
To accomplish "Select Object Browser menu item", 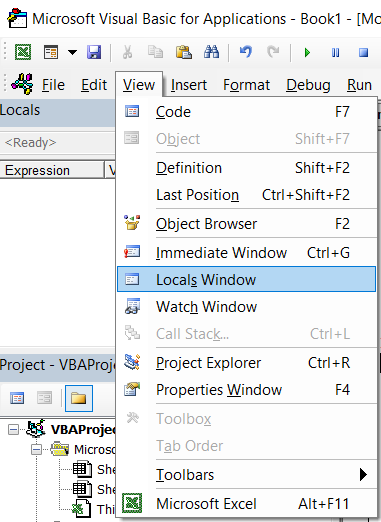I will [246, 224].
